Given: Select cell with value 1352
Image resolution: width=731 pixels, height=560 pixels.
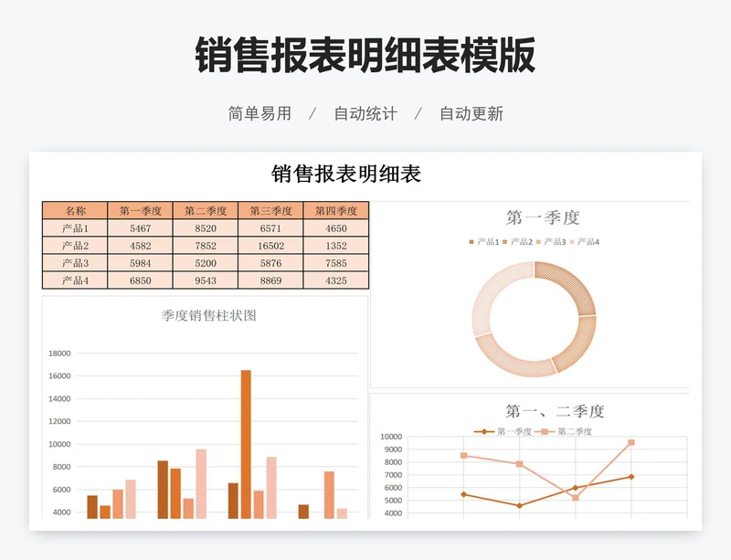Looking at the screenshot, I should coord(336,246).
